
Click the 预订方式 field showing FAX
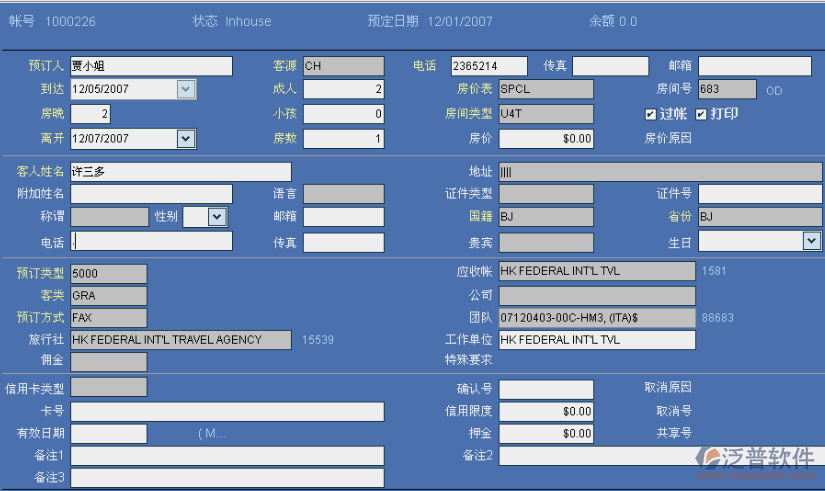click(109, 318)
